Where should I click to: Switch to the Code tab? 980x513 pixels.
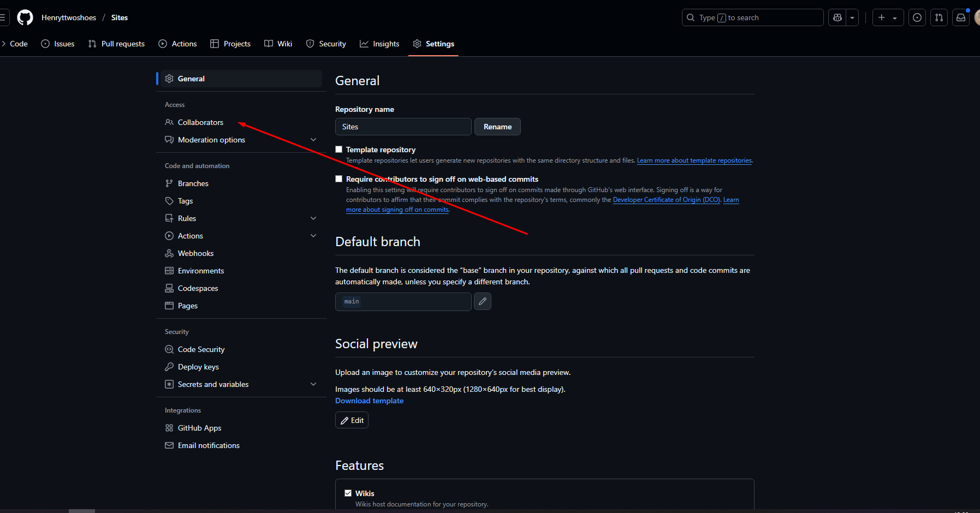coord(19,44)
